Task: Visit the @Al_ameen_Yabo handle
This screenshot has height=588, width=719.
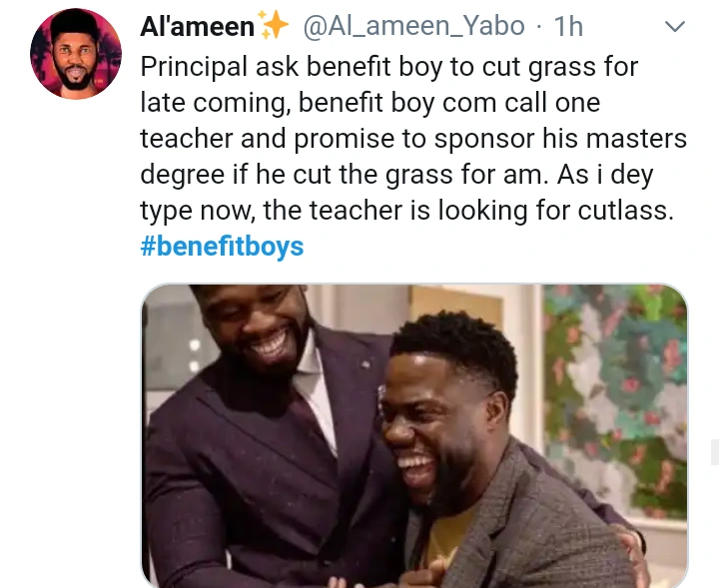Action: pyautogui.click(x=413, y=26)
